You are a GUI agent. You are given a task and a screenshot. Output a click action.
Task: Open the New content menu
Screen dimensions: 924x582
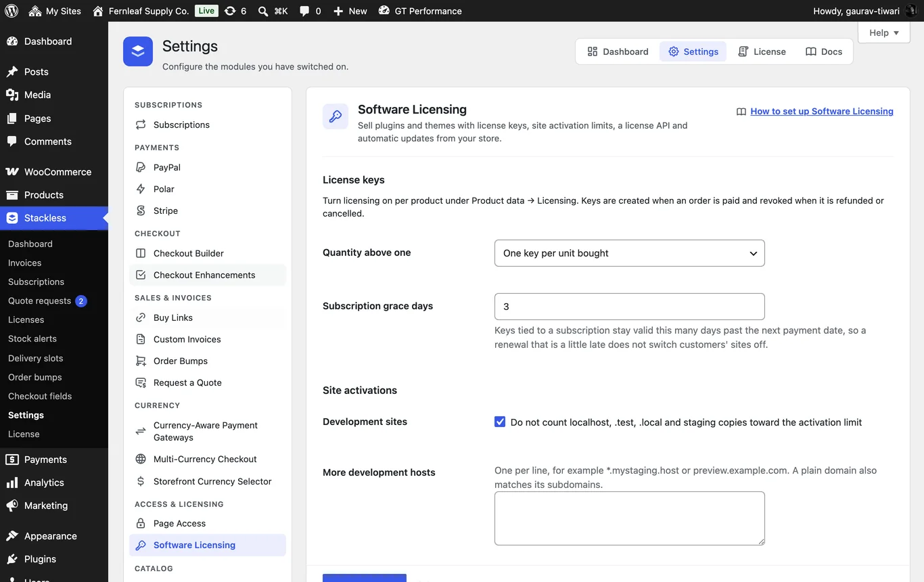[x=350, y=11]
